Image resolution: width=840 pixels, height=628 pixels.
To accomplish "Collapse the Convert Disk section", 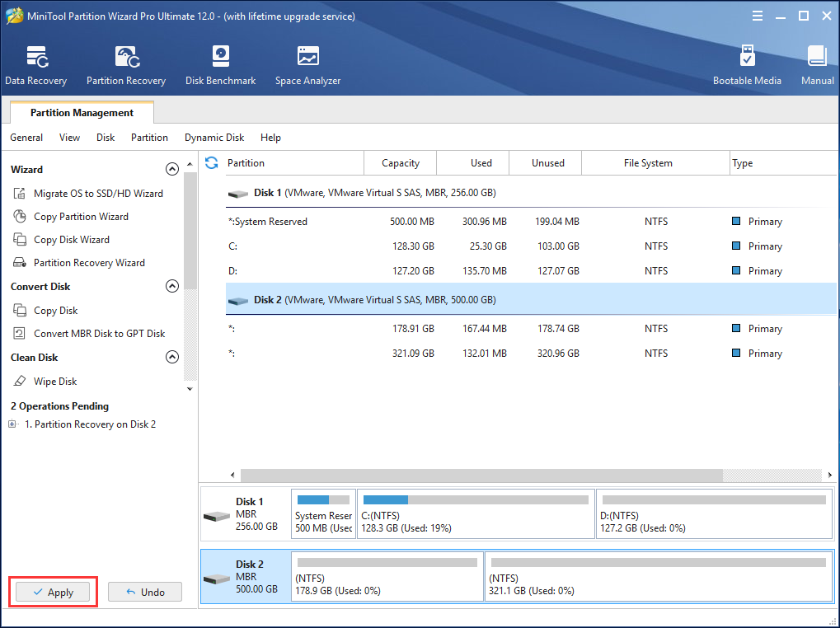I will (172, 286).
